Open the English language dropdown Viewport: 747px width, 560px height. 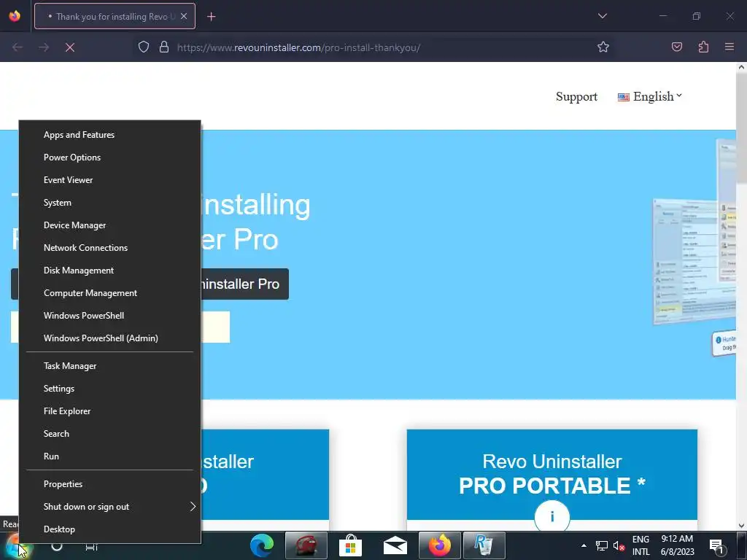point(650,97)
